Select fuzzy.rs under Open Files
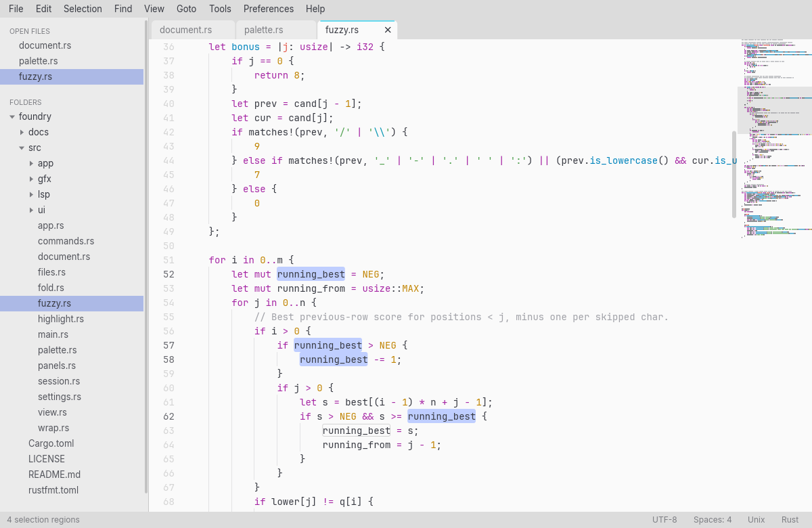This screenshot has width=812, height=528. pyautogui.click(x=72, y=76)
